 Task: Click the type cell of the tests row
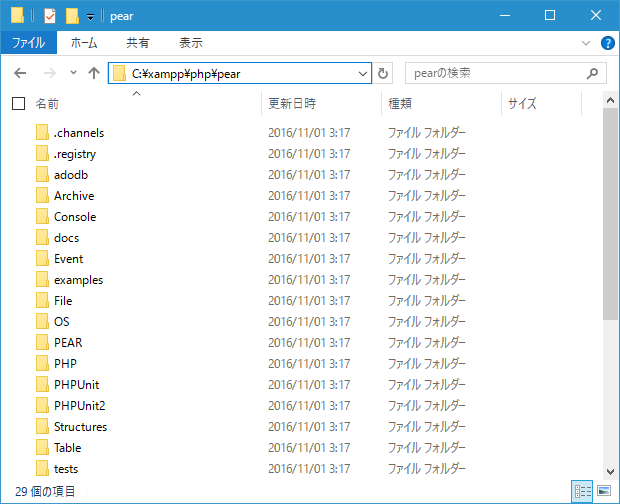426,468
